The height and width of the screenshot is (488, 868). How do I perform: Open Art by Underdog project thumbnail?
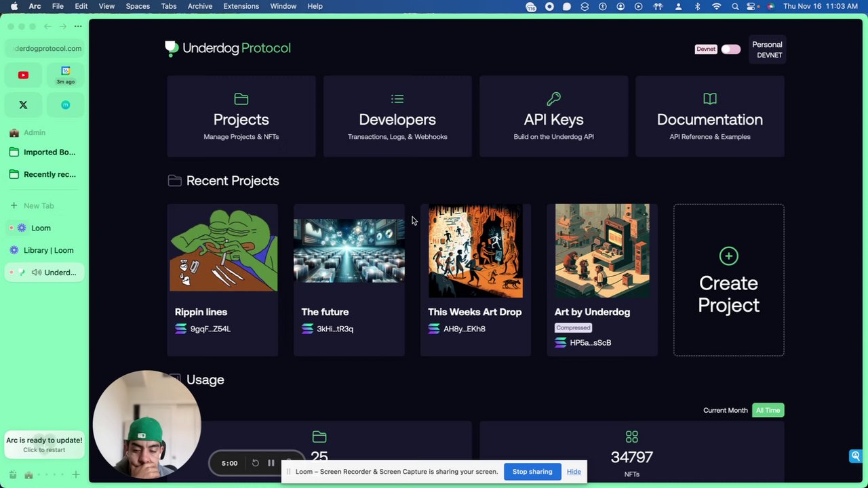[602, 251]
